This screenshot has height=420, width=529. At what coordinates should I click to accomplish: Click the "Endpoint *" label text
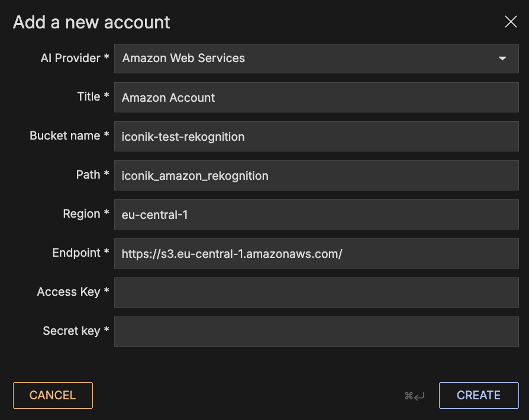80,253
